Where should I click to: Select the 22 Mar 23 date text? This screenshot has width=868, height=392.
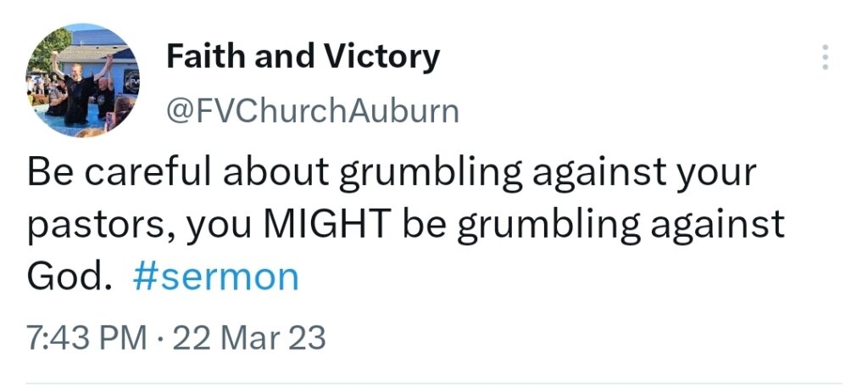pos(249,339)
